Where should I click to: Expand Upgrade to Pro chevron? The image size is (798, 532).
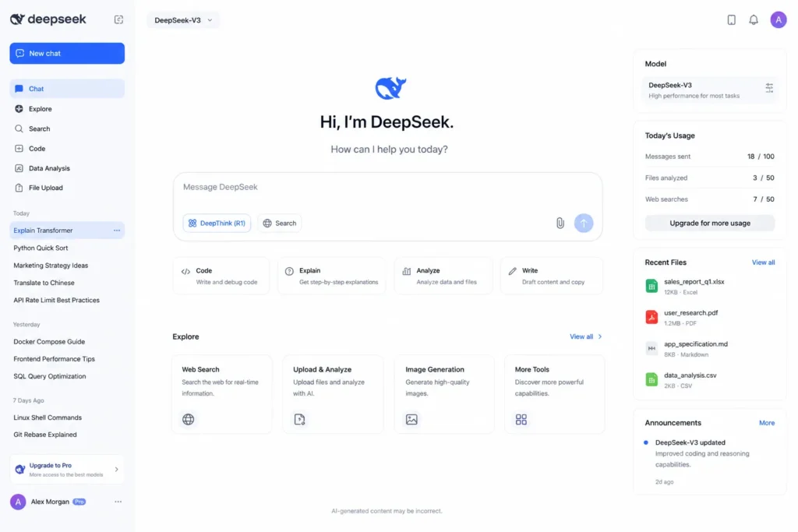pyautogui.click(x=117, y=470)
